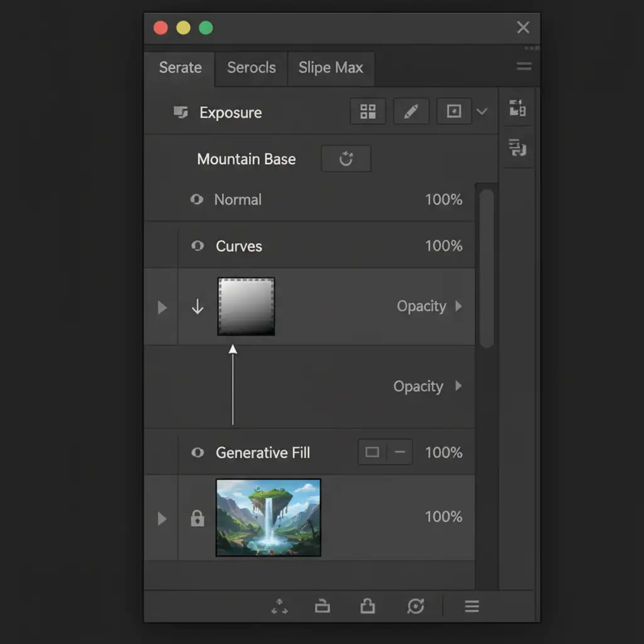Image resolution: width=644 pixels, height=644 pixels.
Task: Hide the Generative Fill layer
Action: point(197,453)
